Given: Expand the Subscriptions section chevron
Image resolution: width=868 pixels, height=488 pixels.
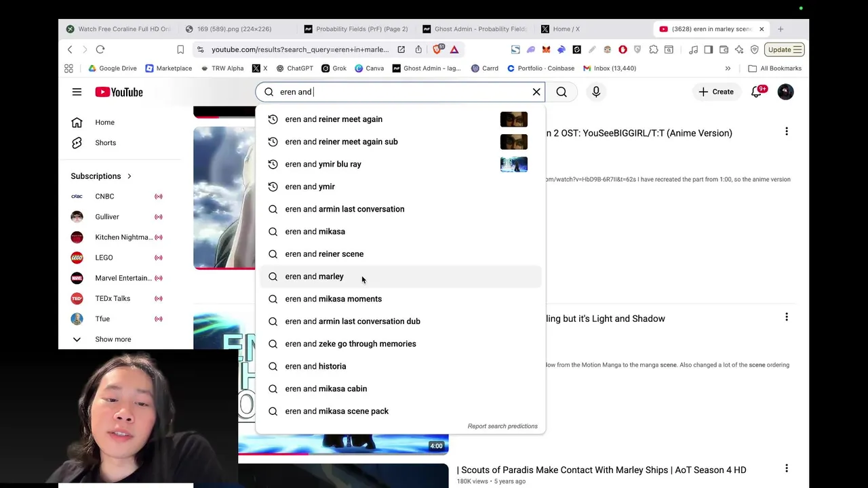Looking at the screenshot, I should 129,176.
